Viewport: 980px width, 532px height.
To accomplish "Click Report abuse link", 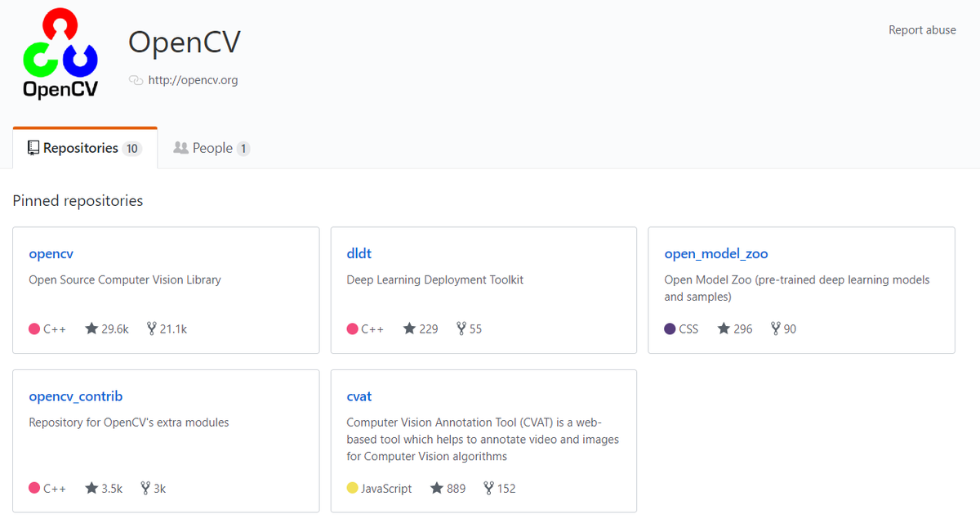I will (922, 29).
